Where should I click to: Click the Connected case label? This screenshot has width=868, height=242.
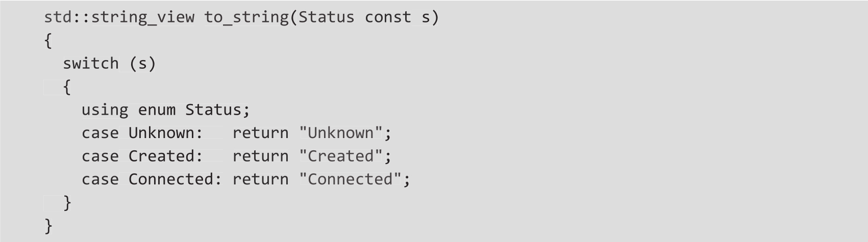click(x=170, y=179)
